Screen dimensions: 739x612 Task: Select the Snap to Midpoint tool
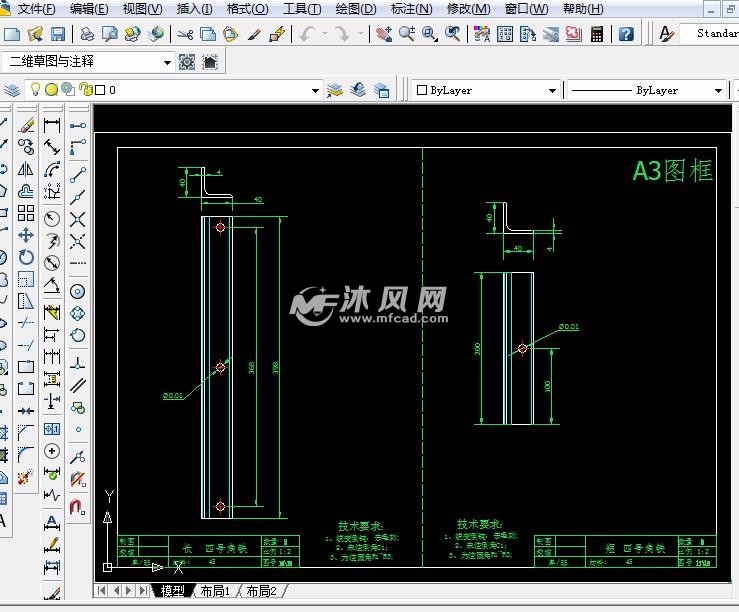[x=78, y=197]
